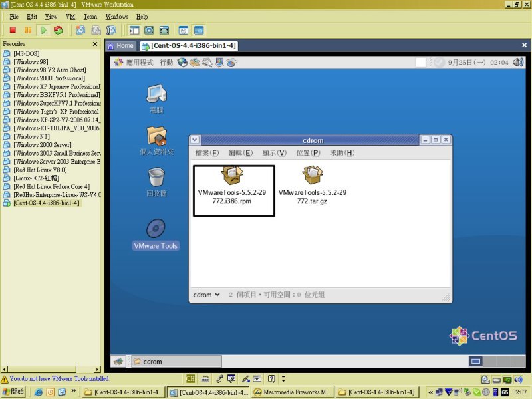Image resolution: width=532 pixels, height=399 pixels.
Task: Toggle the Favorites sidebar toolbar icon
Action: [134, 30]
